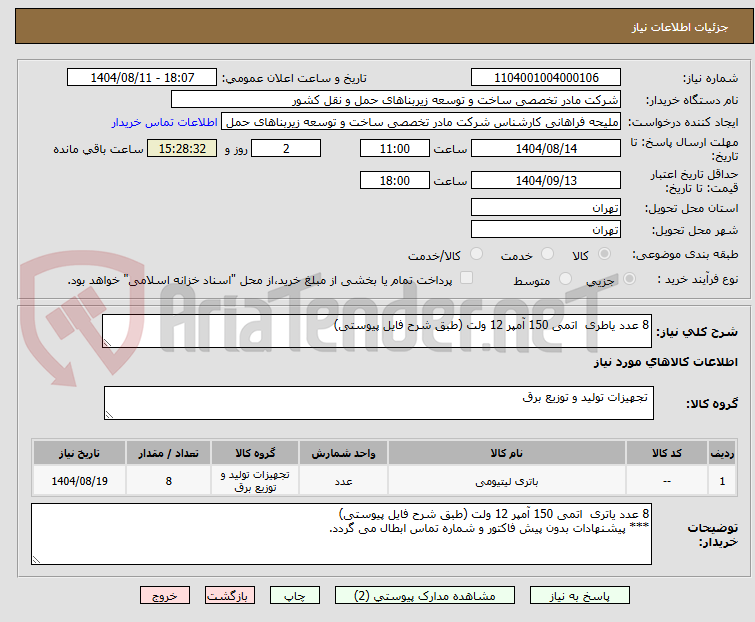This screenshot has width=755, height=622.
Task: Click the باتری لیتیومی table cell
Action: pos(507,480)
